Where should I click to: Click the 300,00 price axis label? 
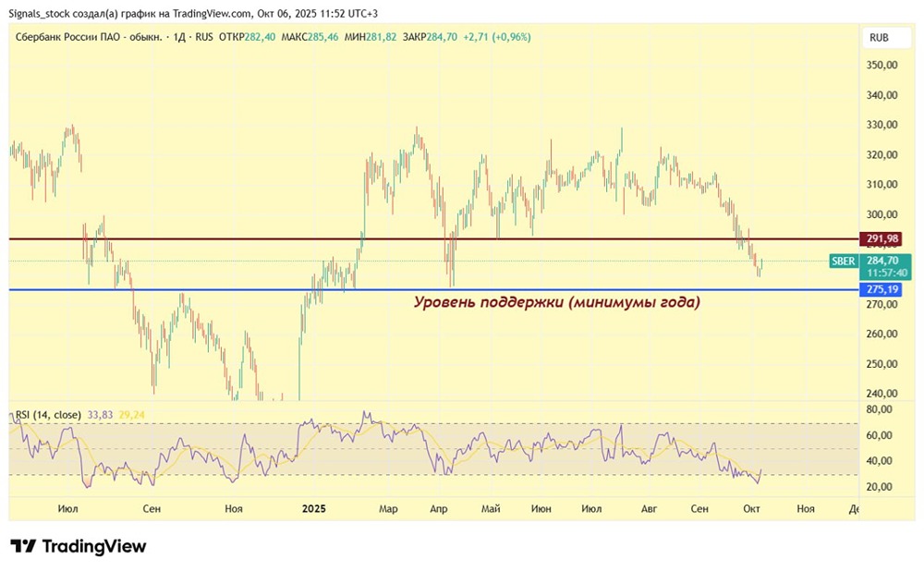click(881, 214)
